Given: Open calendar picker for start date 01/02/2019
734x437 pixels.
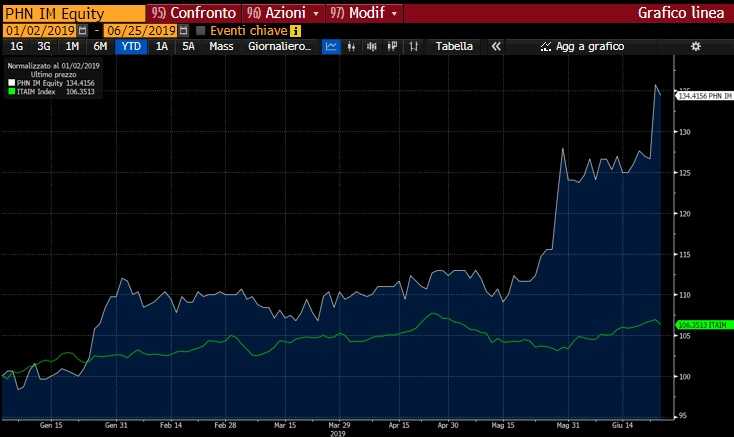Looking at the screenshot, I should (x=82, y=31).
